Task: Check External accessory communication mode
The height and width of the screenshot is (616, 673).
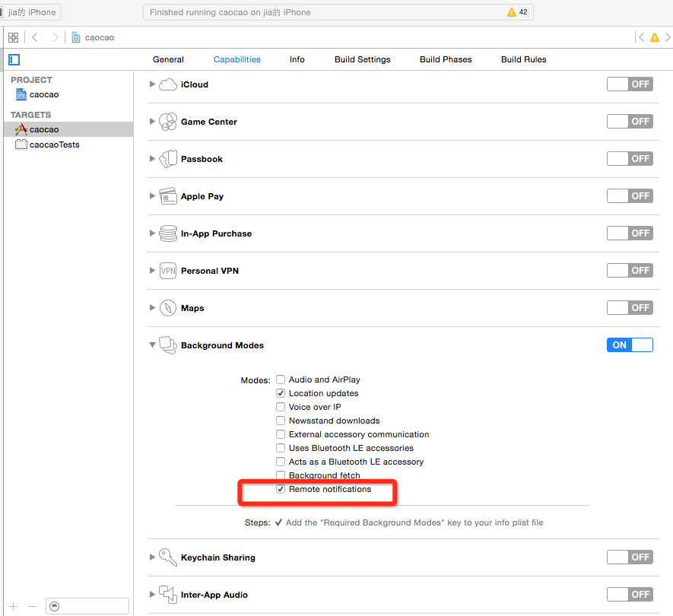Action: pyautogui.click(x=281, y=434)
